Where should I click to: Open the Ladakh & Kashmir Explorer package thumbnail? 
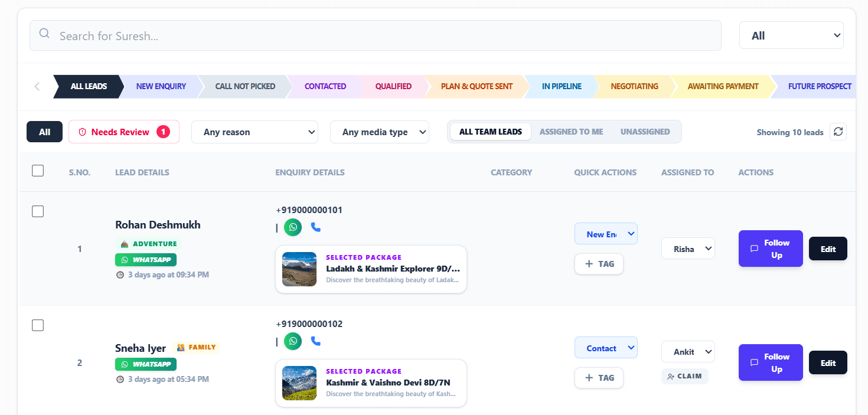299,269
